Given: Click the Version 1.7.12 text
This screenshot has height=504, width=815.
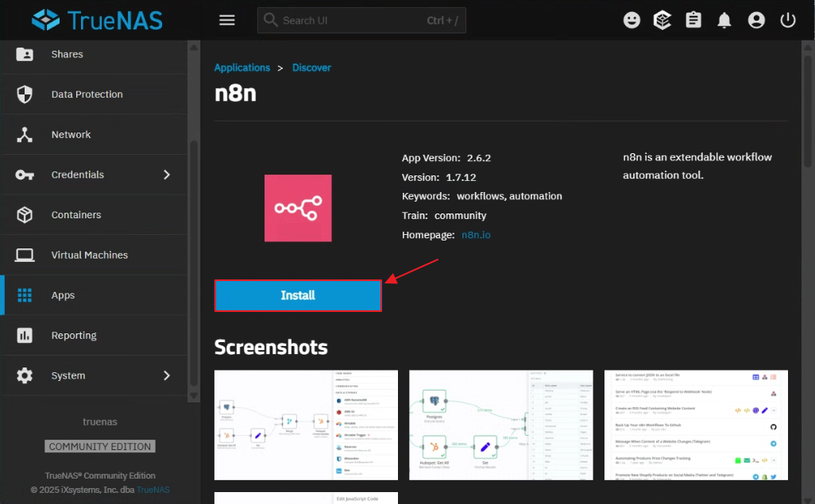Looking at the screenshot, I should coord(438,177).
